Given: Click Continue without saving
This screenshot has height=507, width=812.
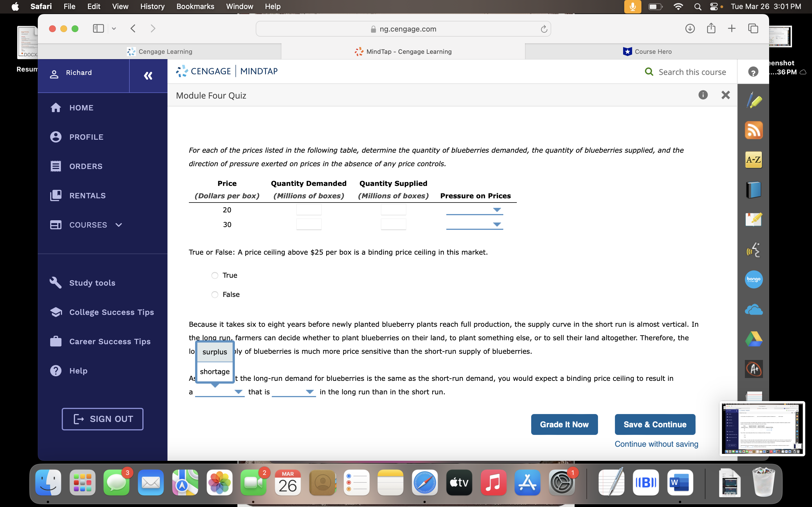Looking at the screenshot, I should click(x=656, y=444).
